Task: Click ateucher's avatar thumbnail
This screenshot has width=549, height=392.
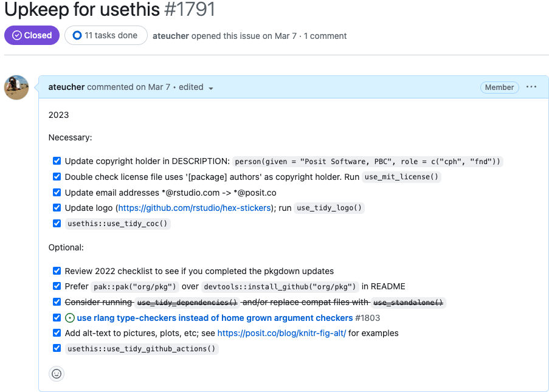Action: [x=16, y=88]
